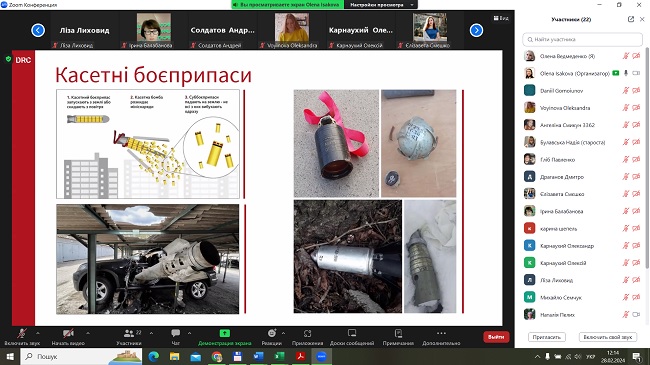Show next gallery thumbnails with right arrow
Viewport: 650px width, 365px height.
click(476, 30)
